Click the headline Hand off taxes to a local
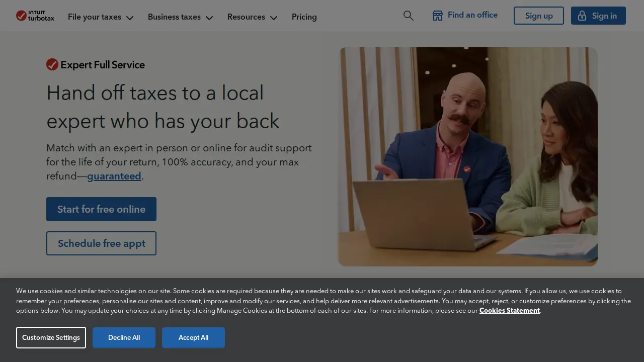The height and width of the screenshot is (362, 644). coord(155,93)
